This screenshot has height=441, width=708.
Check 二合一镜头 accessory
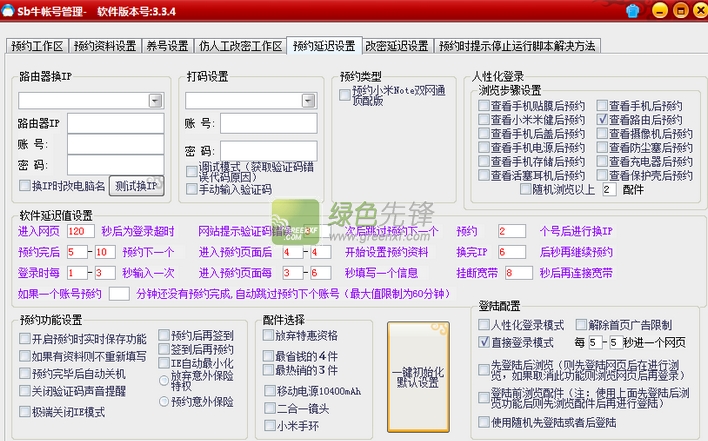pos(270,408)
